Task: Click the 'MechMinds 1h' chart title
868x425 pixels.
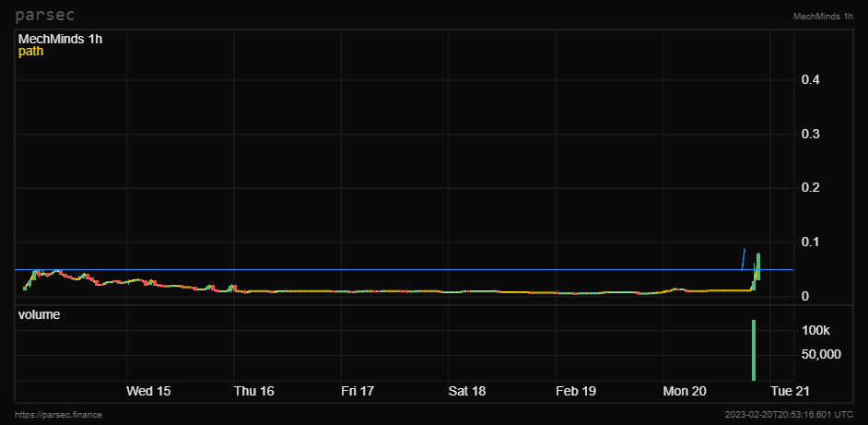Action: (x=60, y=40)
